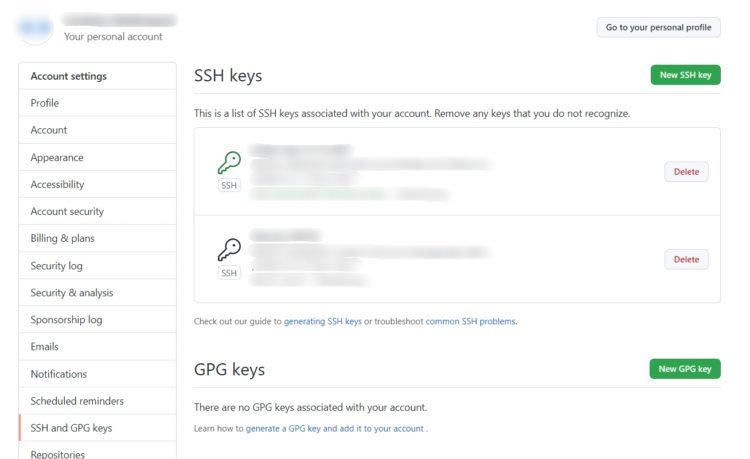Open common SSH problems troubleshooting link
Viewport: 750px width, 459px height.
(471, 321)
